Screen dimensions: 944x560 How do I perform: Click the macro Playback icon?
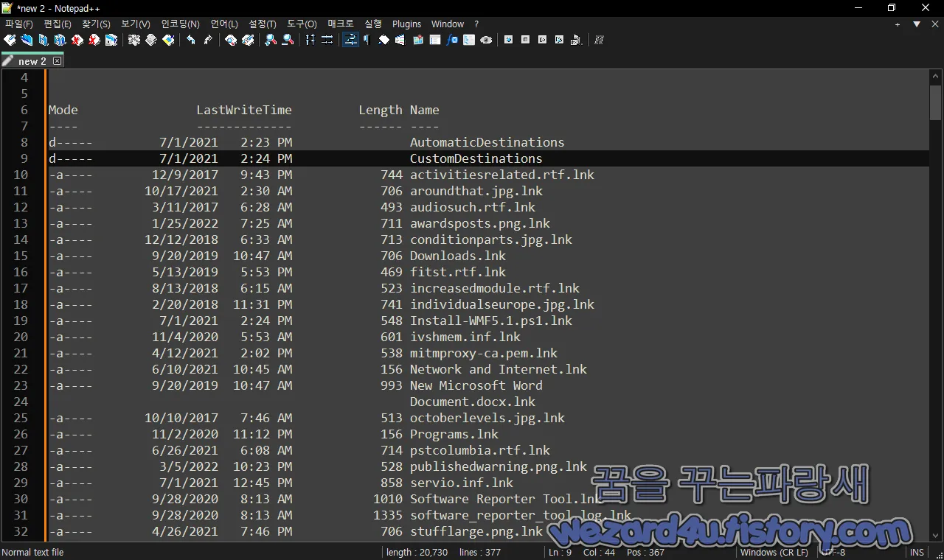pos(543,40)
